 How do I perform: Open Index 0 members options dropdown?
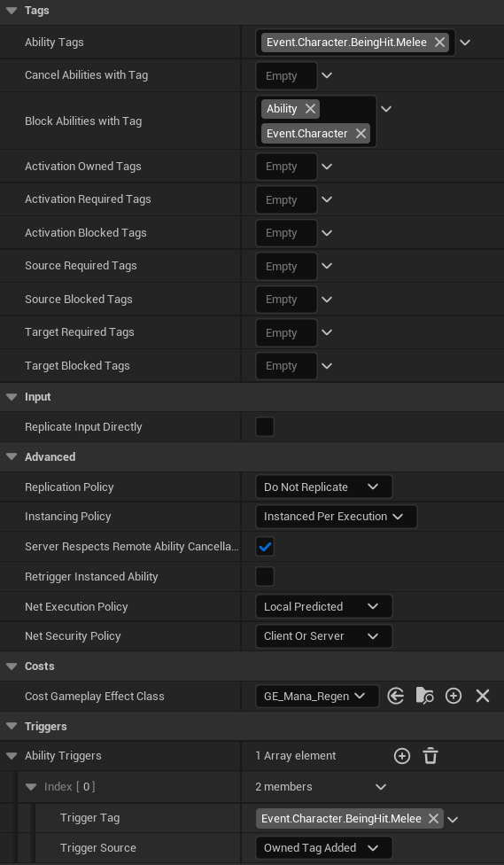[x=381, y=787]
